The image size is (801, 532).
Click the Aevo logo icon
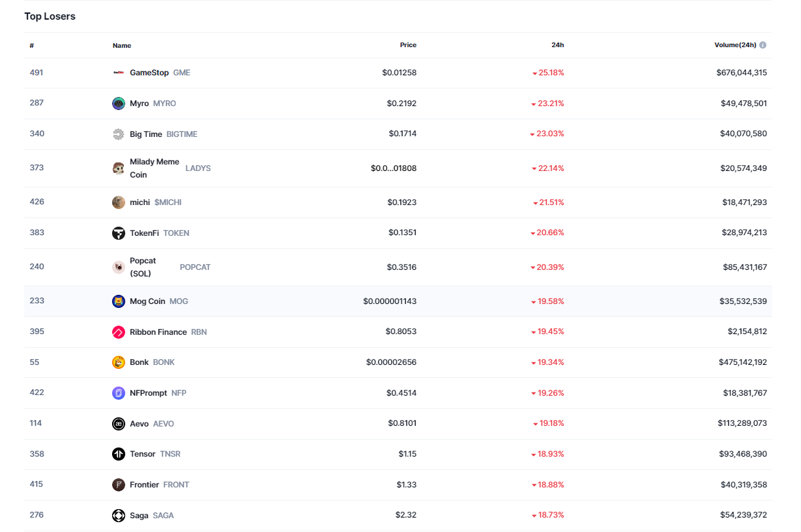click(x=118, y=424)
